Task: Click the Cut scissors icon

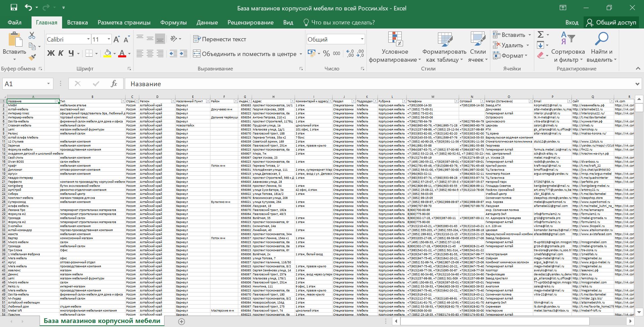Action: (32, 35)
